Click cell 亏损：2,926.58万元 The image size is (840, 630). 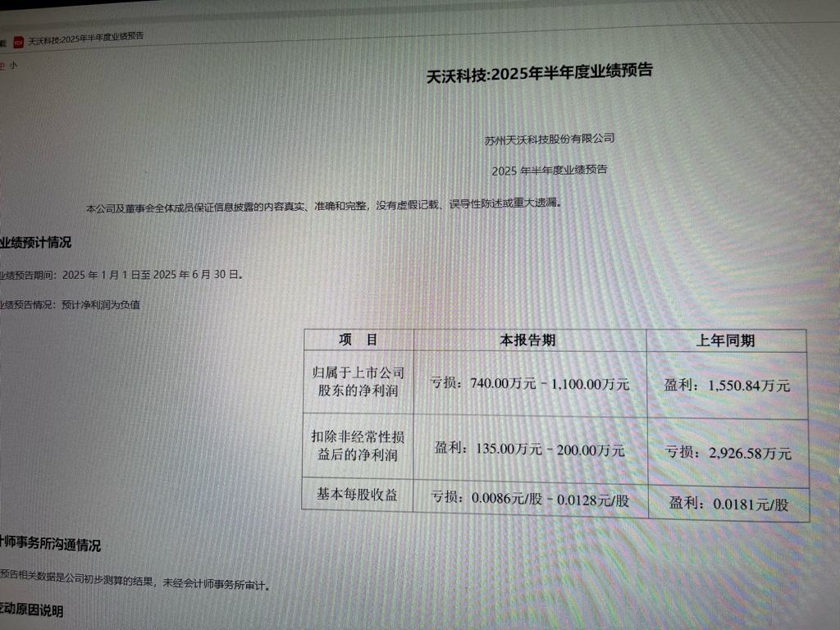point(728,453)
